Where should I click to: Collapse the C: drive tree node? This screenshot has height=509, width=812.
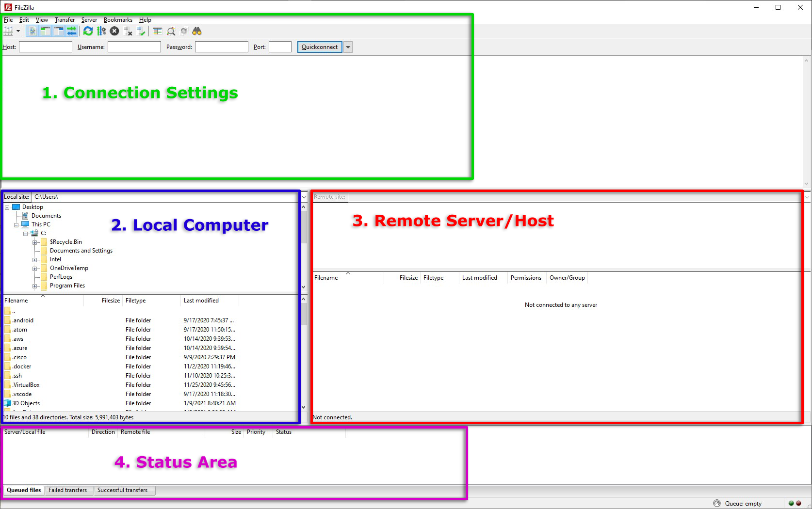26,234
